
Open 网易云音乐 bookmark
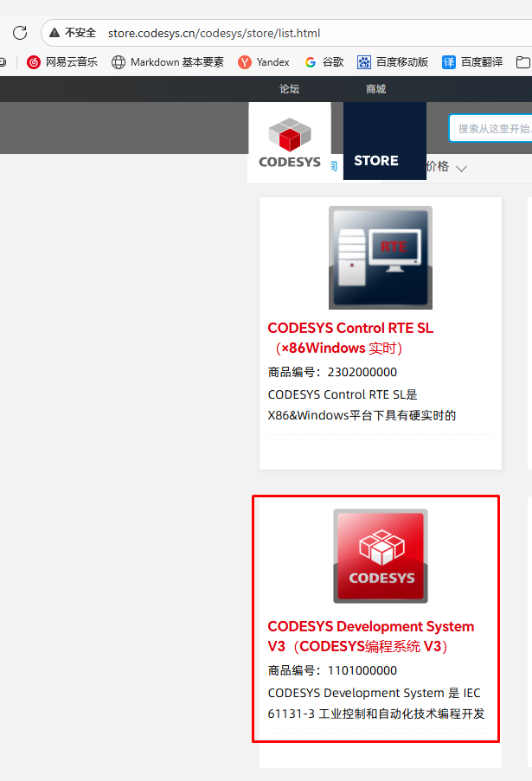[62, 62]
